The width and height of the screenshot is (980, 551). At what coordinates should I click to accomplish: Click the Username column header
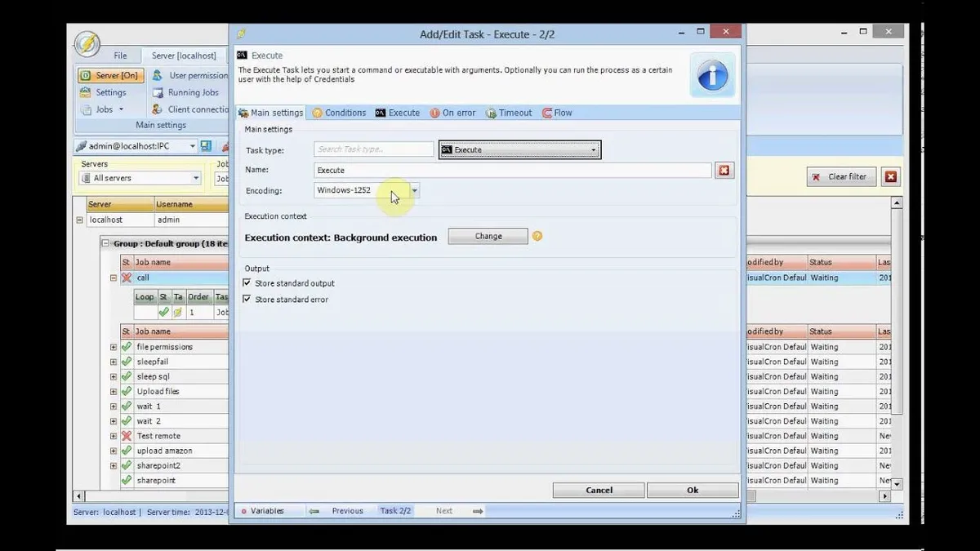(191, 204)
